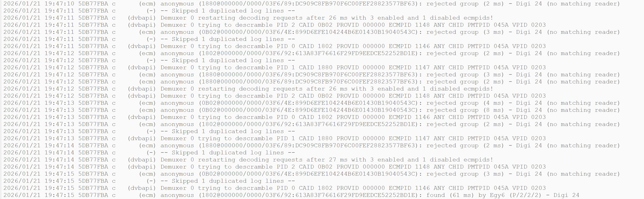Select the 19:47:13 Skipped duplicated lines entry
Image resolution: width=644 pixels, height=199 pixels.
tap(149, 131)
